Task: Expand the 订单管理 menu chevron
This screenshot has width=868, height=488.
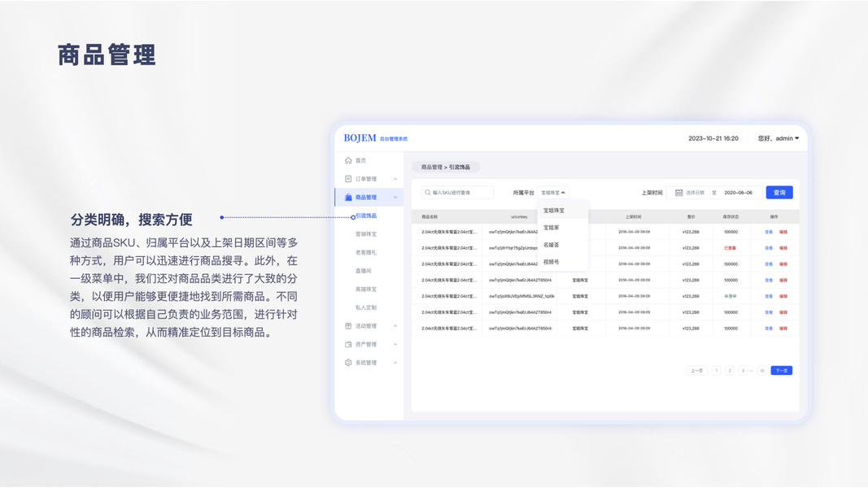Action: point(395,179)
